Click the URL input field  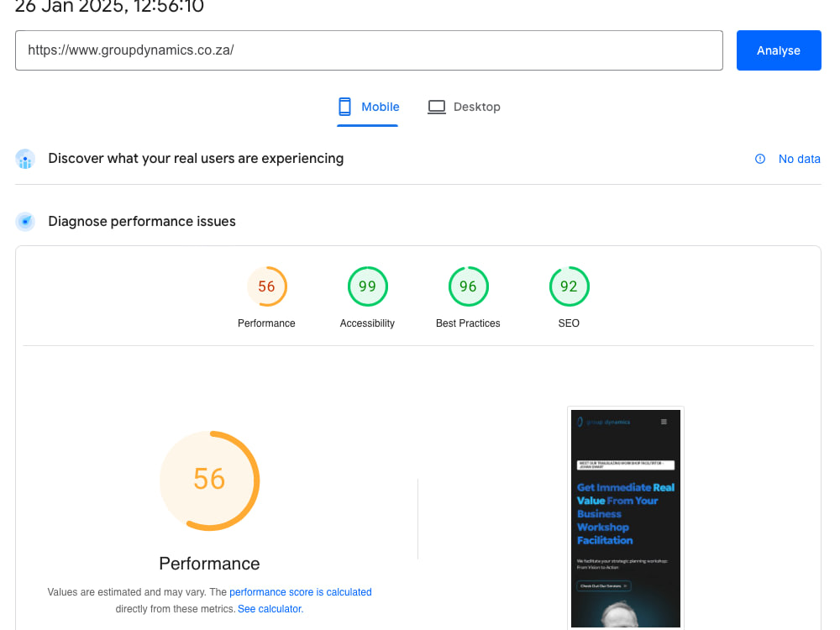click(369, 50)
